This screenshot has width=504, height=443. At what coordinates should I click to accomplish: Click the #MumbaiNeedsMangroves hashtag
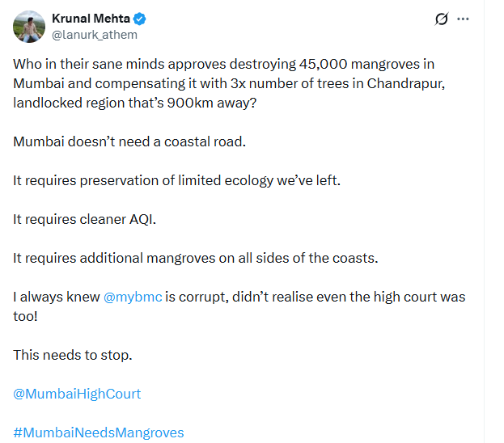[99, 432]
